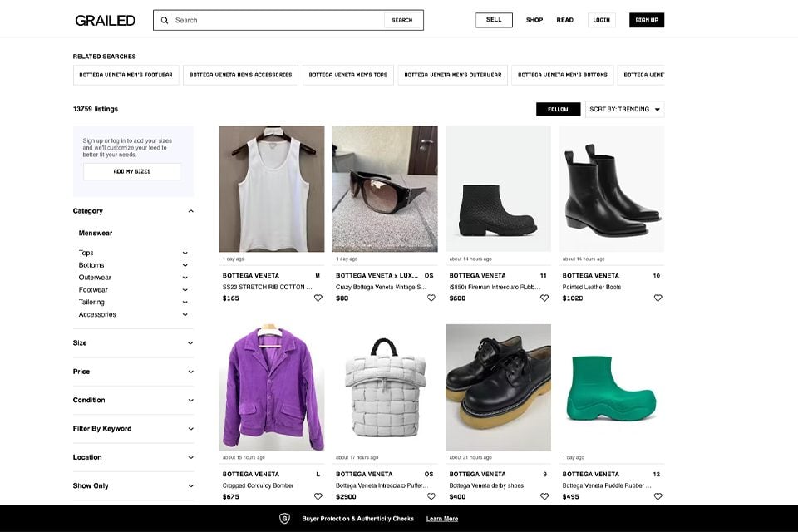Click the GRAILED logo
798x532 pixels.
pyautogui.click(x=106, y=20)
